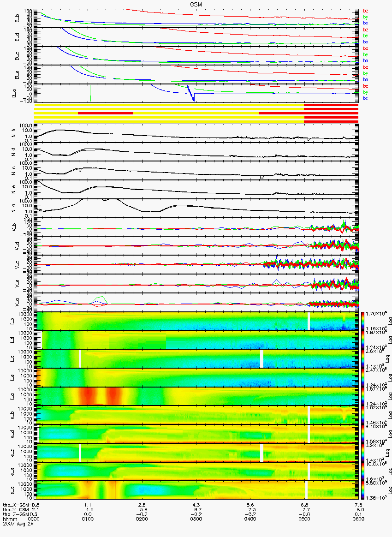Click the thc_Y-GSM axis row label
Screen dimensions: 392x537
pos(16,509)
